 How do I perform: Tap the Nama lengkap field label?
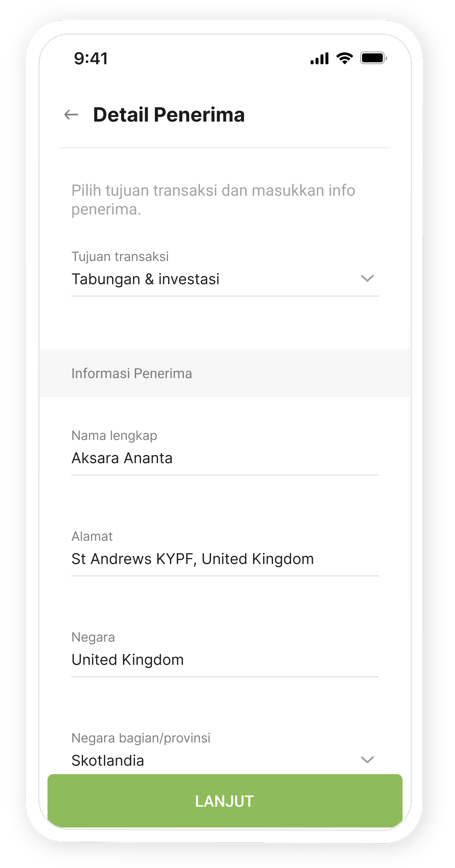click(114, 436)
